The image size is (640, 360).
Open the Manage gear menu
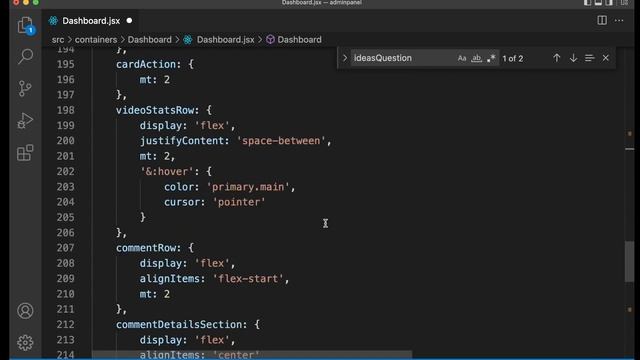(25, 343)
